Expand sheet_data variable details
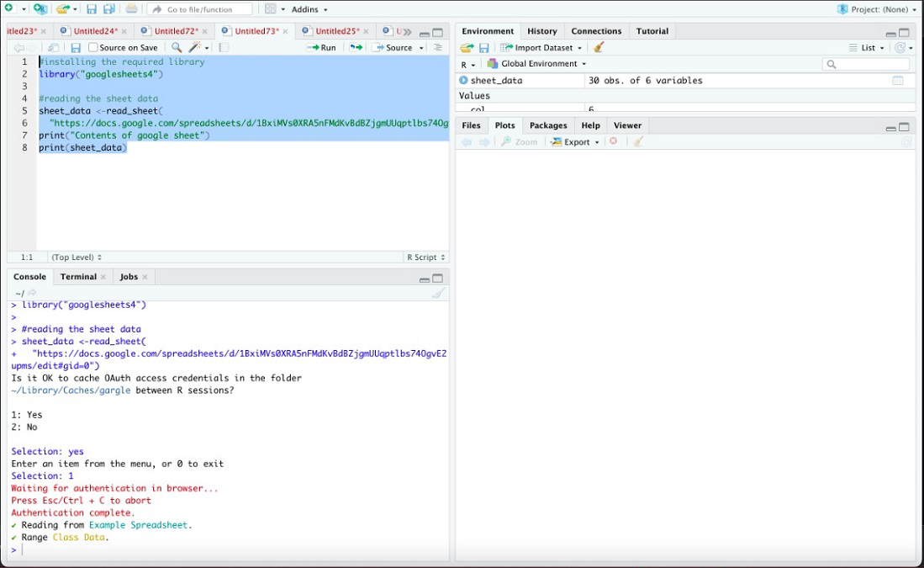This screenshot has width=924, height=568. 463,81
